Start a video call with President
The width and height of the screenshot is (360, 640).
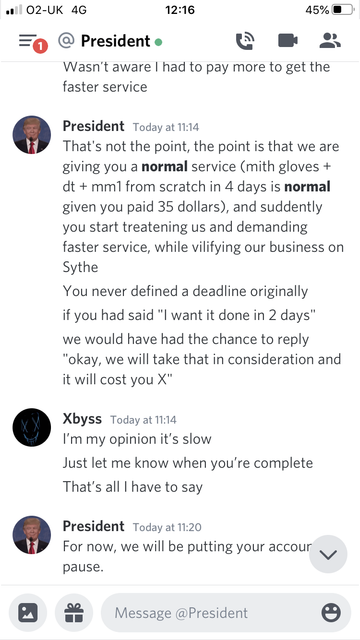click(x=288, y=41)
